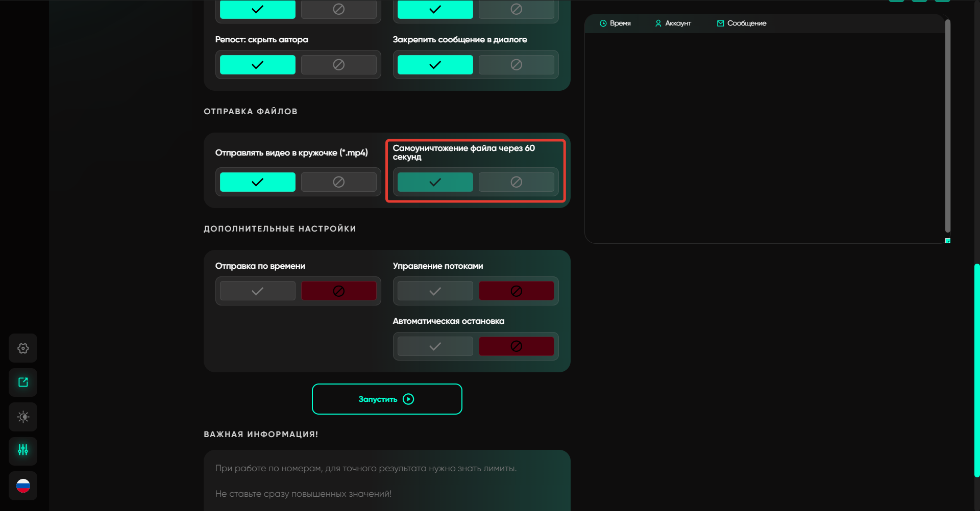Image resolution: width=980 pixels, height=511 pixels.
Task: Open the sliders configuration sidebar icon
Action: [x=23, y=450]
